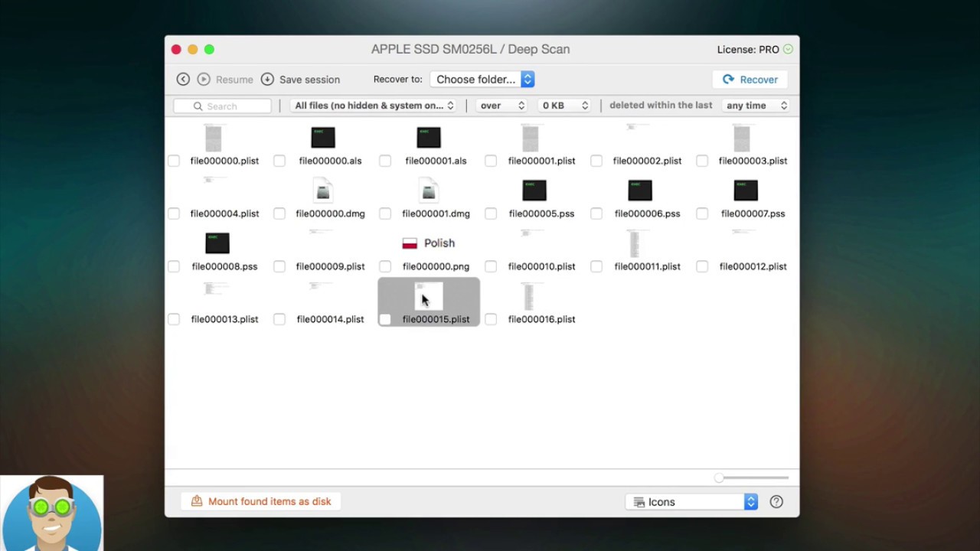
Task: Select the file000000.dmg disk image icon
Action: pyautogui.click(x=323, y=191)
